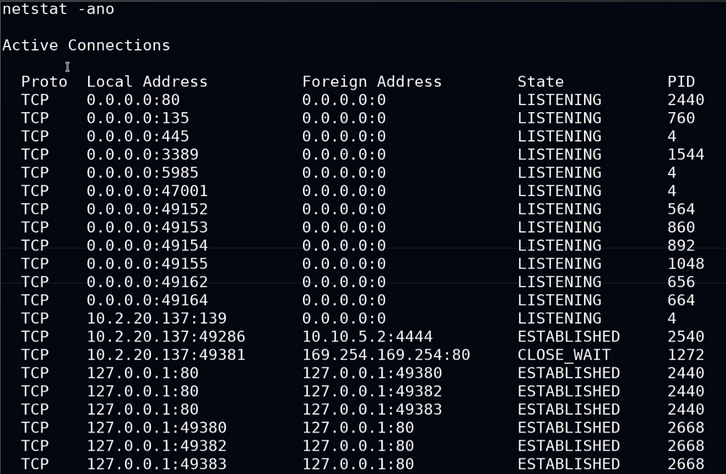Click the 'Foreign Address' column header
This screenshot has height=474, width=726.
pos(372,81)
